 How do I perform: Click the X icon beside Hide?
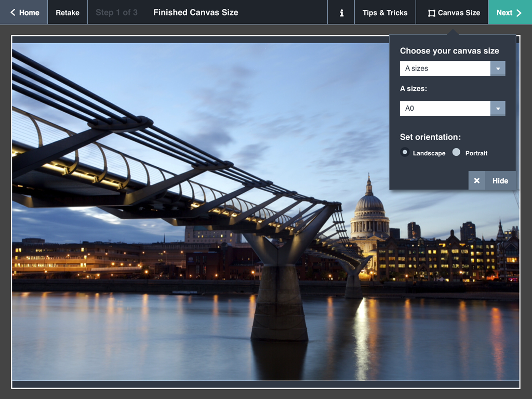[x=477, y=180]
